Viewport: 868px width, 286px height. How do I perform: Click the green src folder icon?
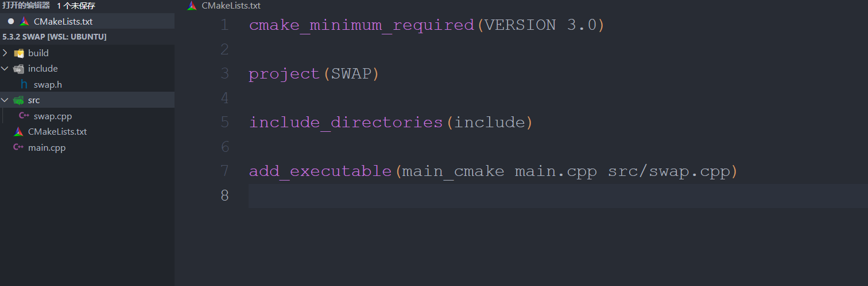pos(19,100)
